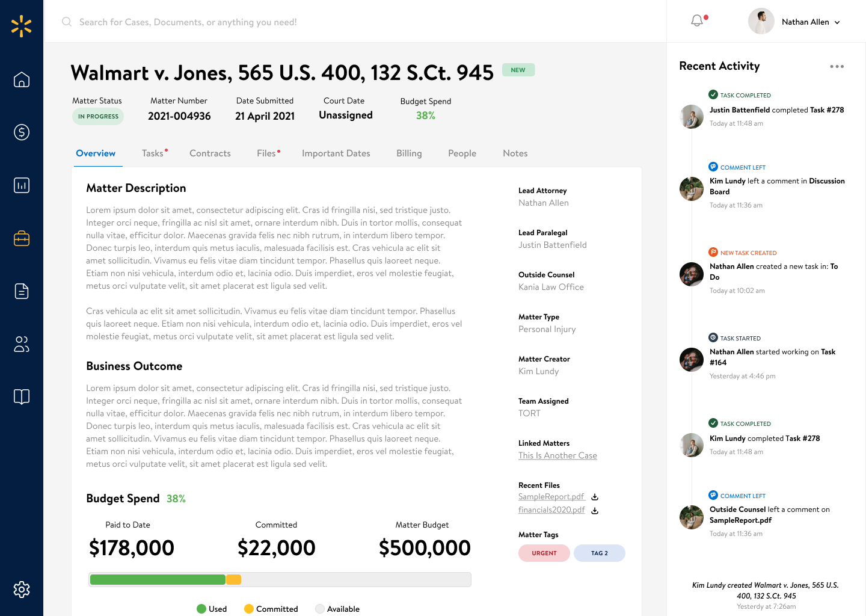Click the Committed amount $22,000
This screenshot has width=866, height=616.
[277, 548]
